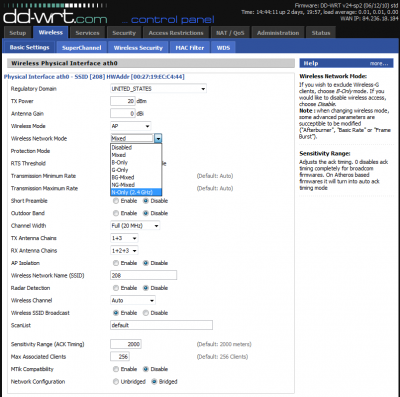The width and height of the screenshot is (400, 397).
Task: Select Unbridged network configuration
Action: [x=116, y=382]
